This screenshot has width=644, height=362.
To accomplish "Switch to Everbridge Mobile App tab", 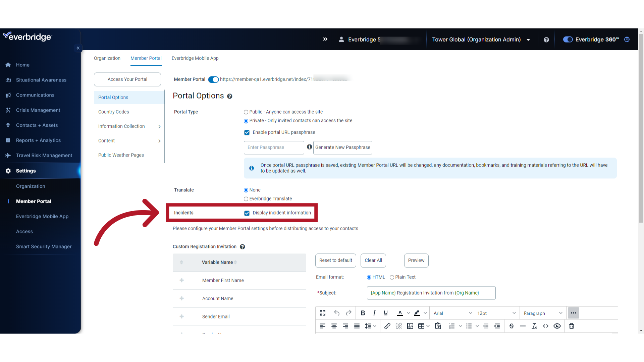I will coord(196,58).
